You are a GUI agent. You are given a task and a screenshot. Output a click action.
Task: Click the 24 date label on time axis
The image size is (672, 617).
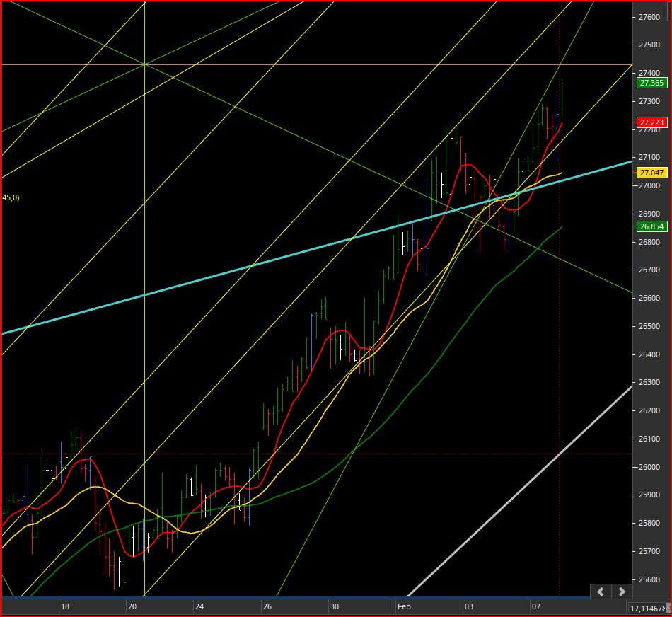199,606
